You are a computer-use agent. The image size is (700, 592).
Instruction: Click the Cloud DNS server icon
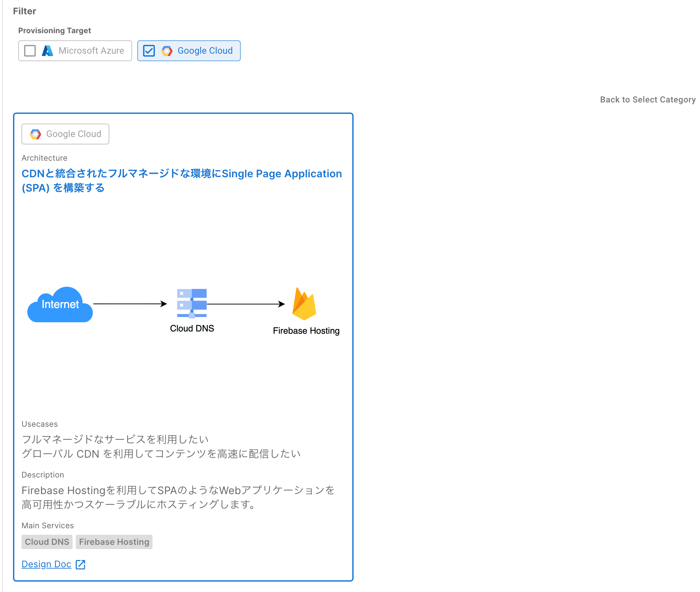[192, 303]
